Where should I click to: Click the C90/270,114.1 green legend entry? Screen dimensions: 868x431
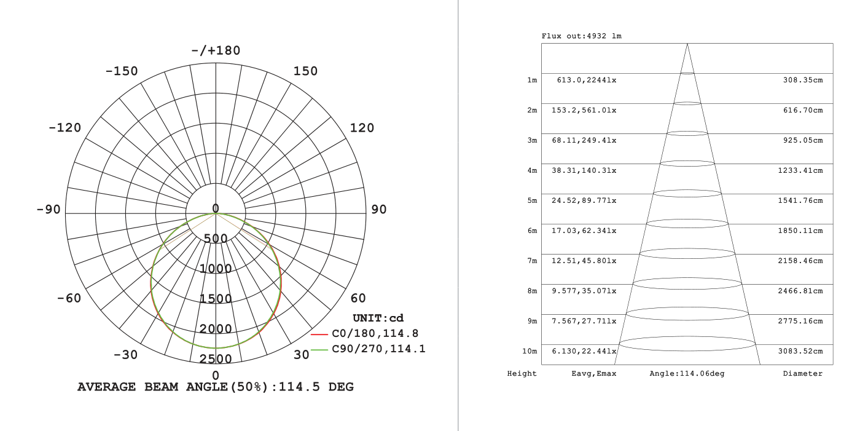pyautogui.click(x=368, y=349)
